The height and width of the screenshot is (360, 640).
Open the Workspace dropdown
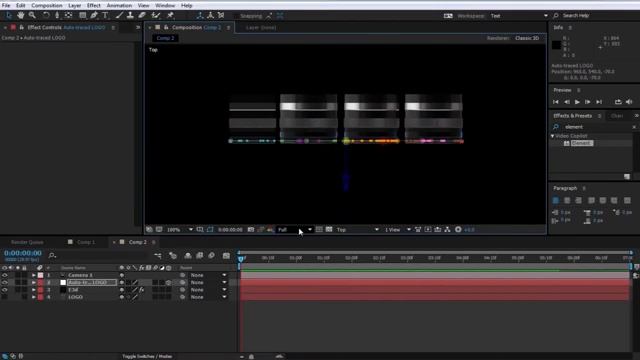[x=519, y=16]
